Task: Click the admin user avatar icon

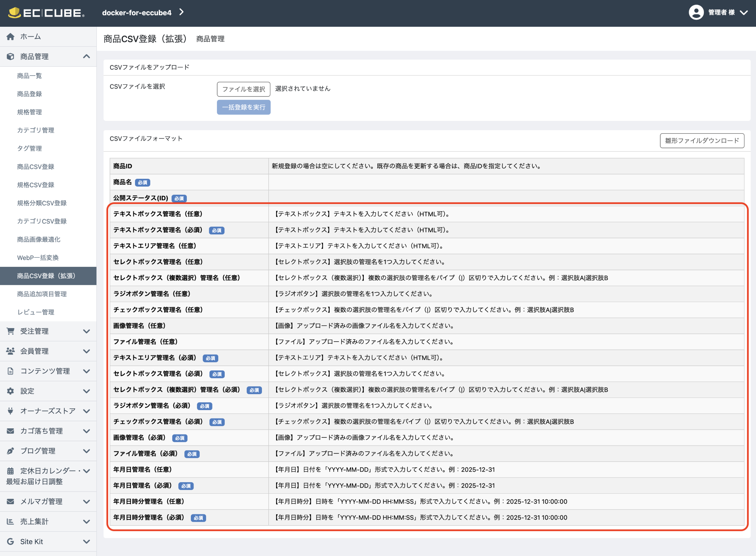Action: coord(696,13)
